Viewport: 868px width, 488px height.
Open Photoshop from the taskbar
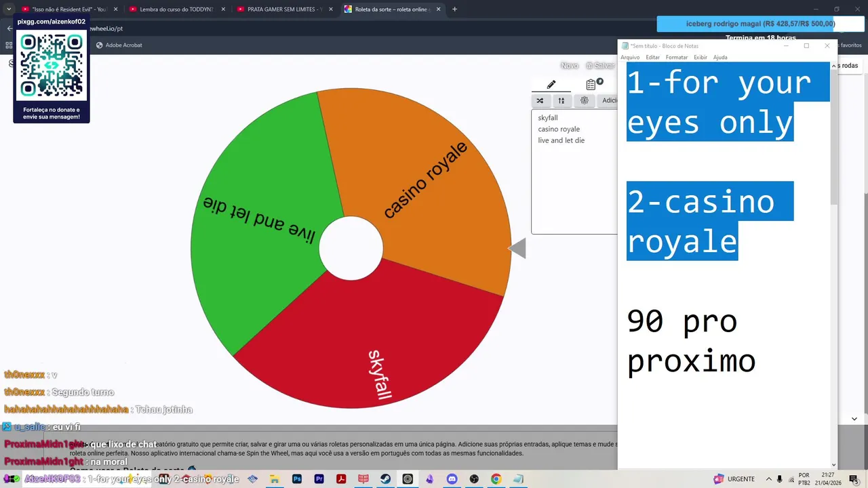tap(296, 479)
